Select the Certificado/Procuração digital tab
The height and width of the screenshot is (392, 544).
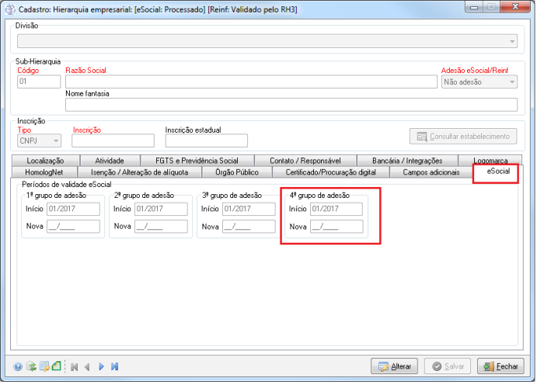[330, 172]
